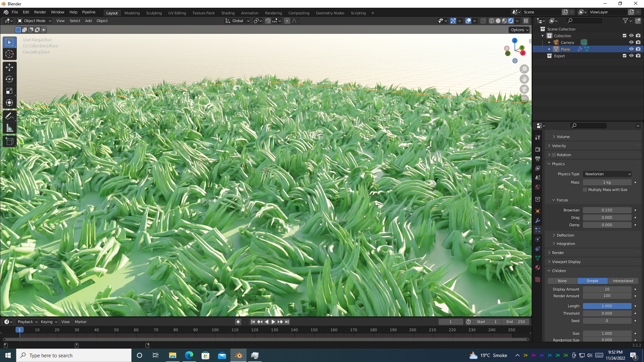Open the Output properties tab

click(x=538, y=159)
